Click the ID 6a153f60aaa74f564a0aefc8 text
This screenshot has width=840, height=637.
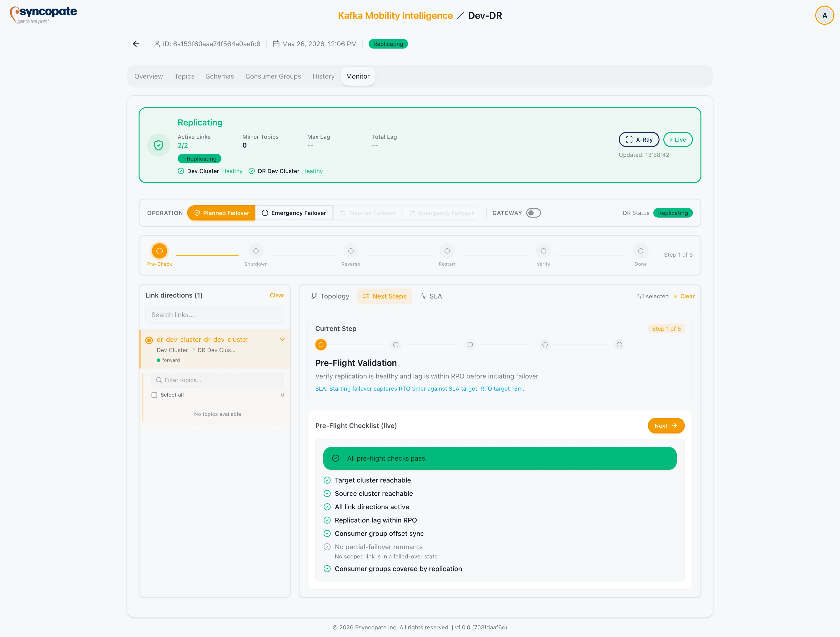(211, 44)
